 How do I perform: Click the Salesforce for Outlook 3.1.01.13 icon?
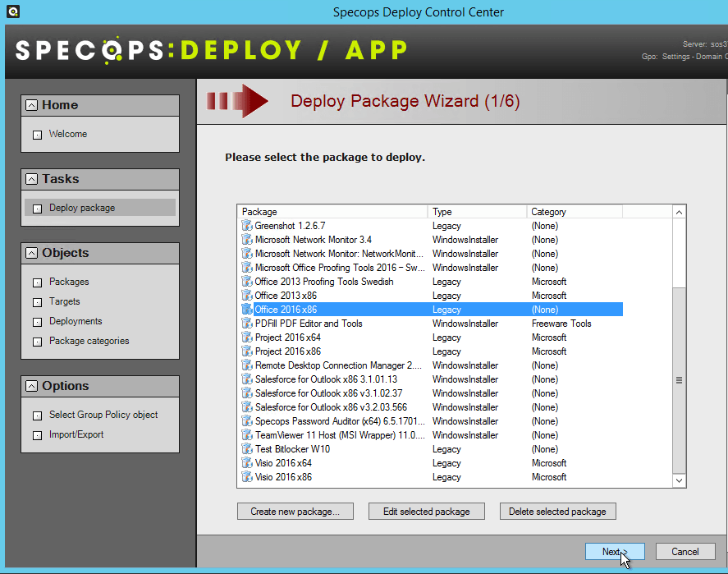click(x=247, y=379)
